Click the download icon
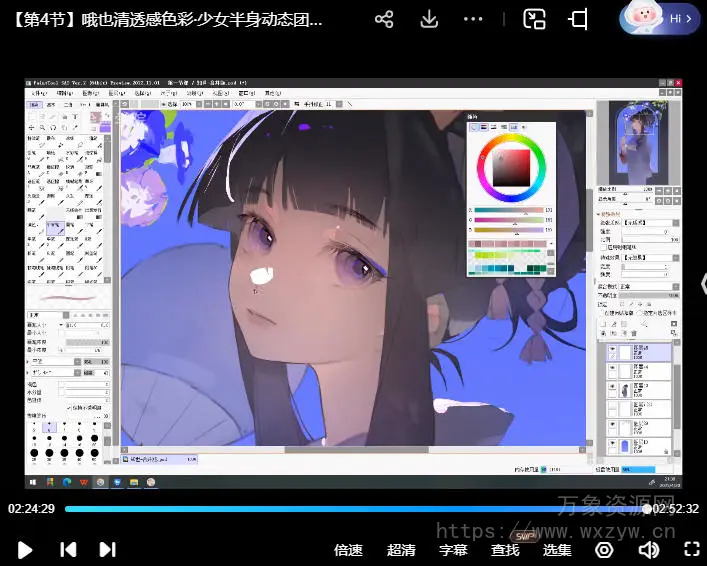 click(428, 19)
